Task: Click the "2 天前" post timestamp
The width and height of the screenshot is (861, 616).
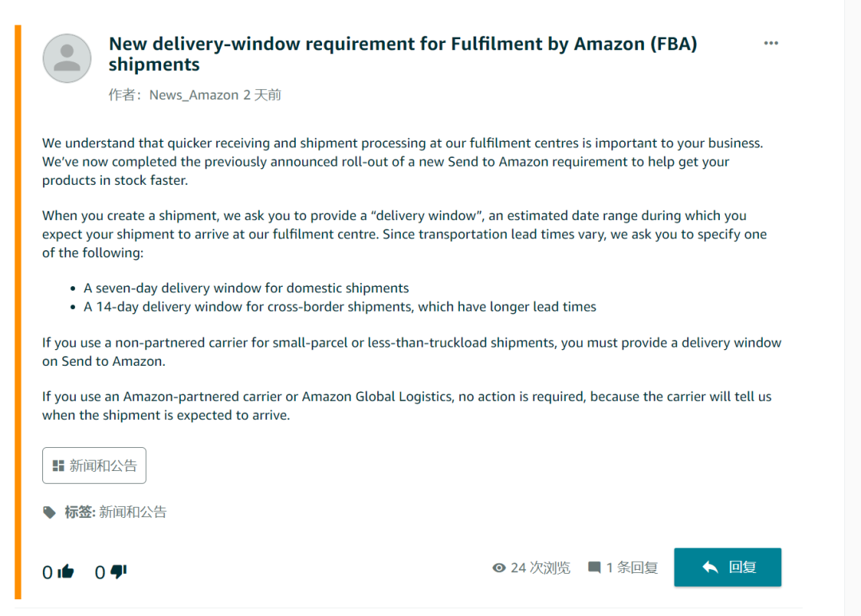Action: tap(261, 95)
